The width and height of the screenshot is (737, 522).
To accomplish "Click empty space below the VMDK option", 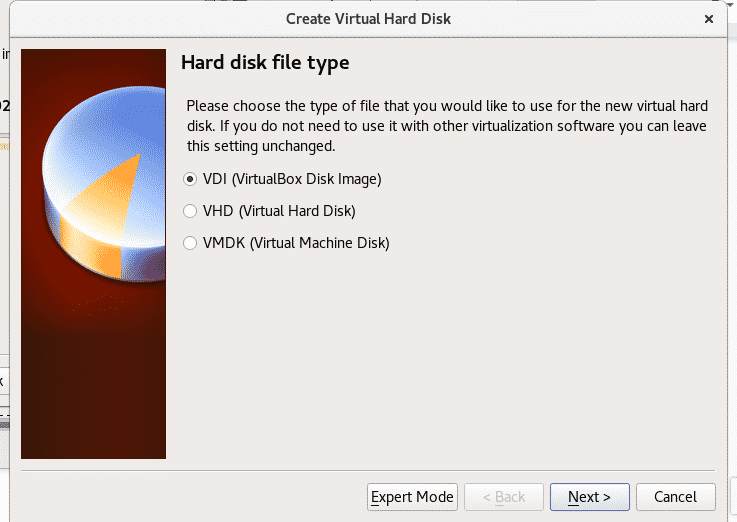I will (x=447, y=357).
